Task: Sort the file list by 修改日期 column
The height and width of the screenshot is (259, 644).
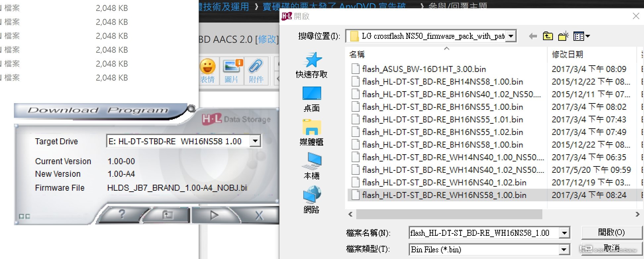Action: tap(568, 54)
